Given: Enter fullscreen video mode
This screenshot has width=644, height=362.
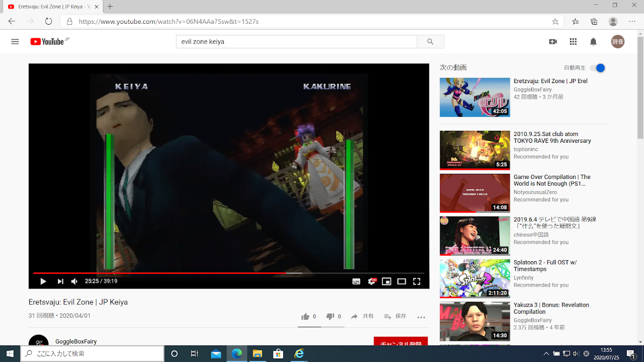Looking at the screenshot, I should [x=417, y=281].
